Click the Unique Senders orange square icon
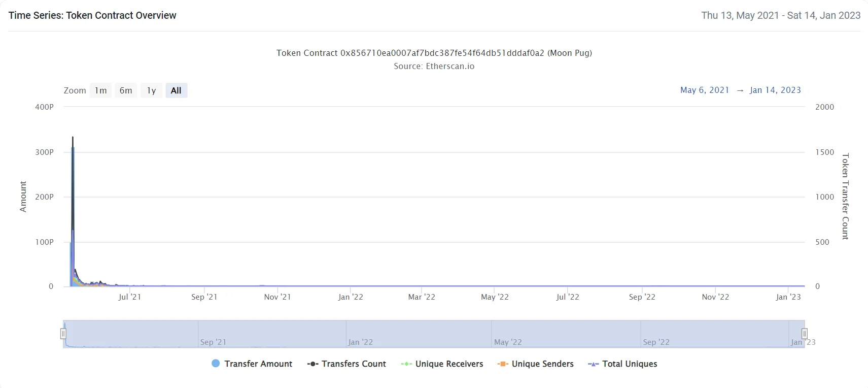868x388 pixels. pyautogui.click(x=503, y=364)
